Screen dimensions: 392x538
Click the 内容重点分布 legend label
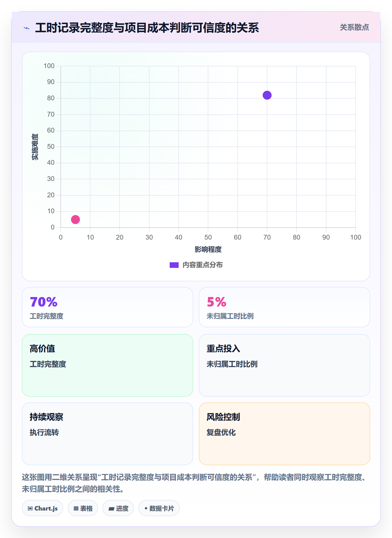point(202,265)
